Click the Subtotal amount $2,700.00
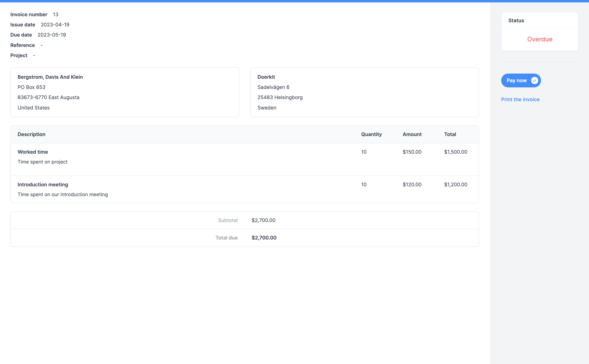 [x=263, y=220]
